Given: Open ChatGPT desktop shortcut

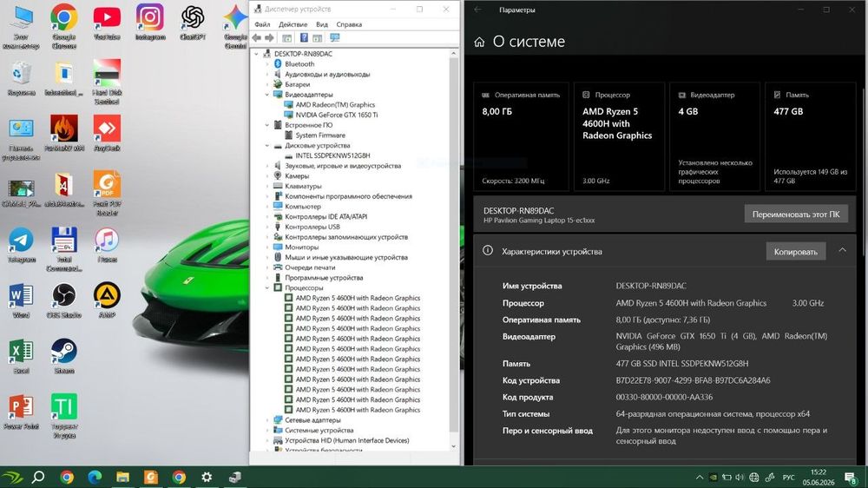Looking at the screenshot, I should [x=193, y=23].
